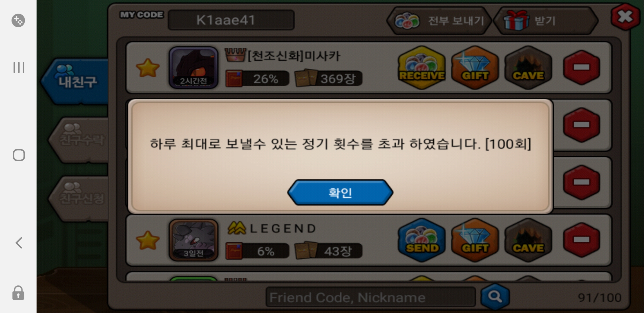Send diamond GIFT to LEGEND friend
644x313 pixels.
475,240
